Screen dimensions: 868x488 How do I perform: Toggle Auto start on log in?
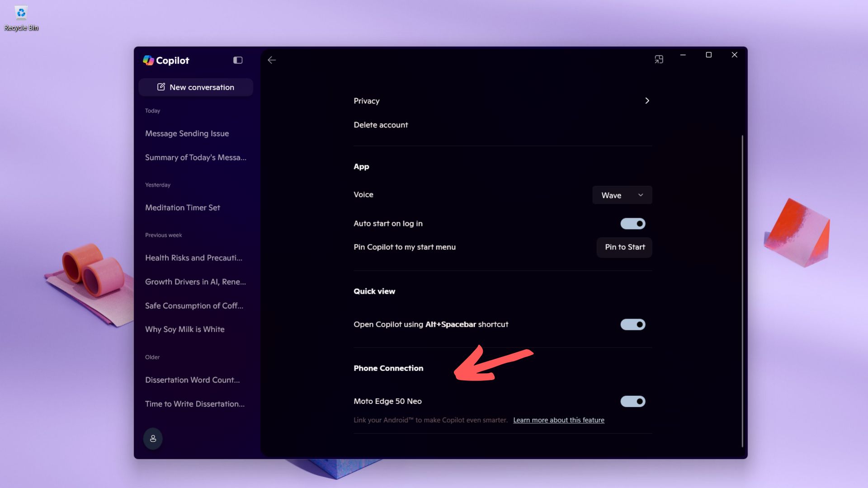point(632,224)
